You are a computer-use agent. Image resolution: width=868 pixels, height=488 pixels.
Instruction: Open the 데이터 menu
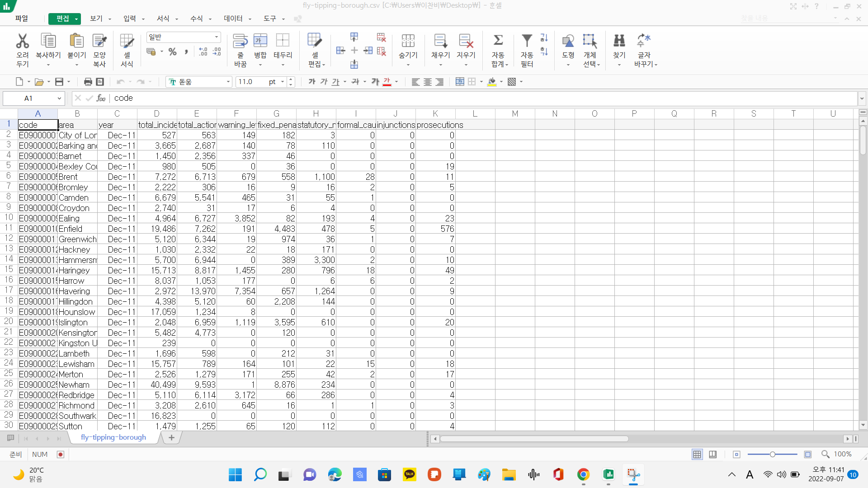tap(233, 19)
